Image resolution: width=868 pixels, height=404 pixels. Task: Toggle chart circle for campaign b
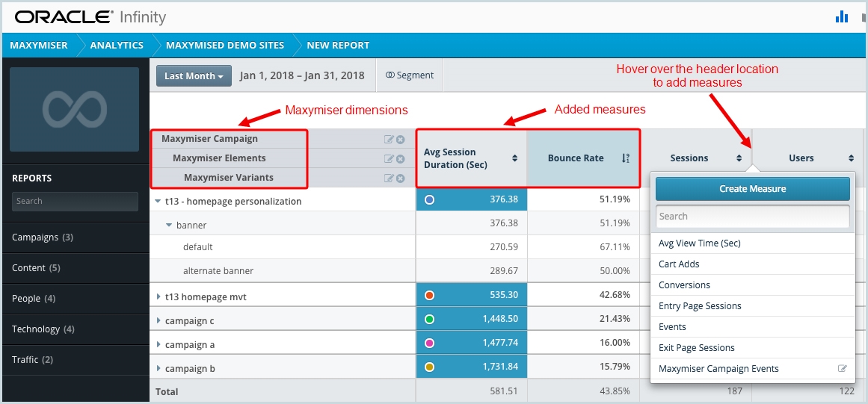[429, 367]
